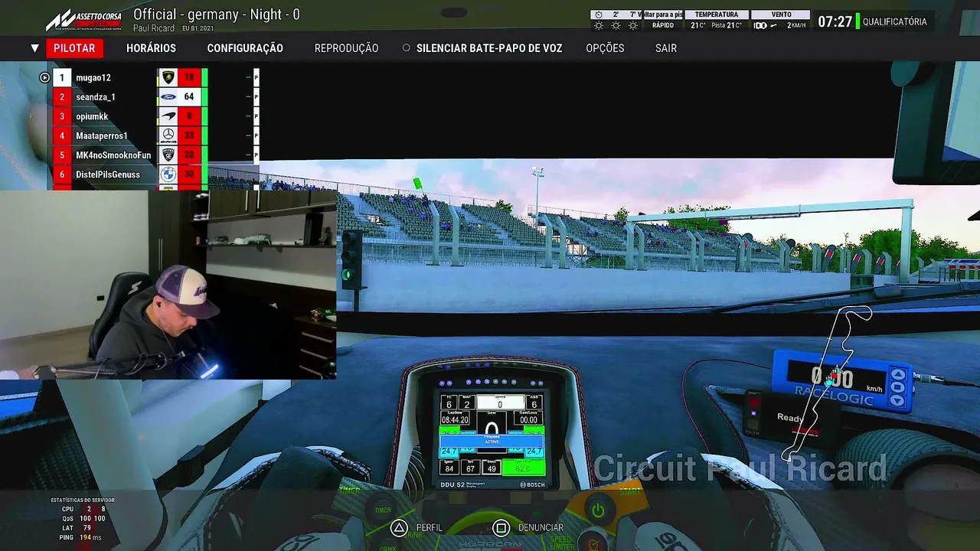
Task: Click car number 20 in standings
Action: (189, 155)
